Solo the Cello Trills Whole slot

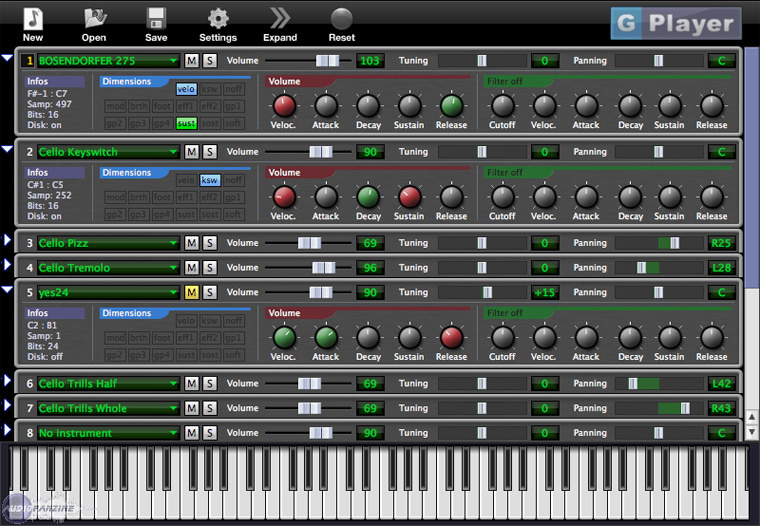(x=209, y=408)
